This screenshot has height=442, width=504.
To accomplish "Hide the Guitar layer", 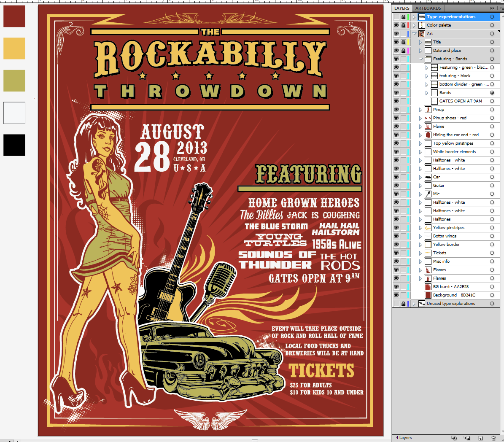I will tap(396, 186).
